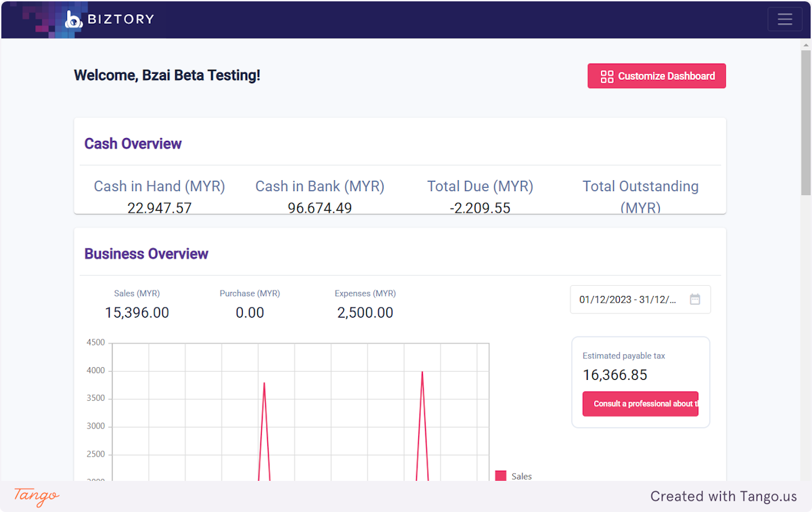The width and height of the screenshot is (812, 512).
Task: Open the calendar icon in date field
Action: pos(695,299)
